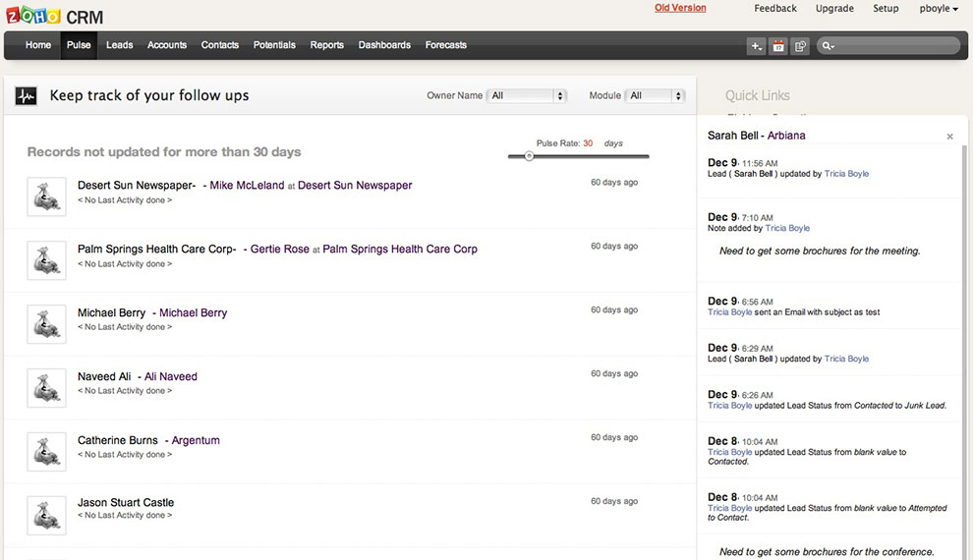The image size is (973, 560).
Task: Click the Feedback link
Action: [x=775, y=8]
